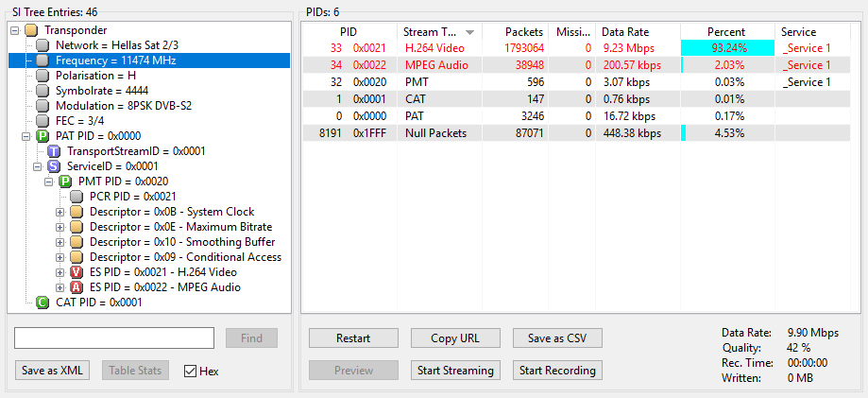Screen dimensions: 868x398
Task: Click the search text field
Action: coord(114,338)
